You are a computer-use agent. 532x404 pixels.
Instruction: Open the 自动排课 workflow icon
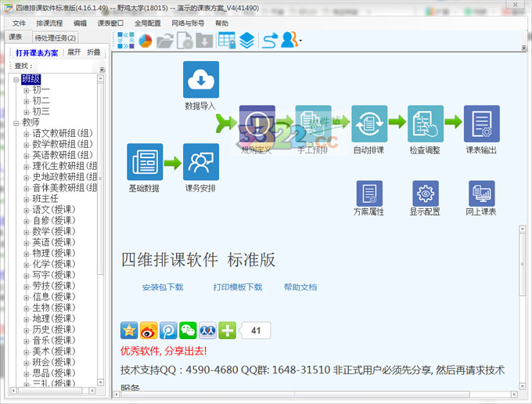tap(369, 124)
